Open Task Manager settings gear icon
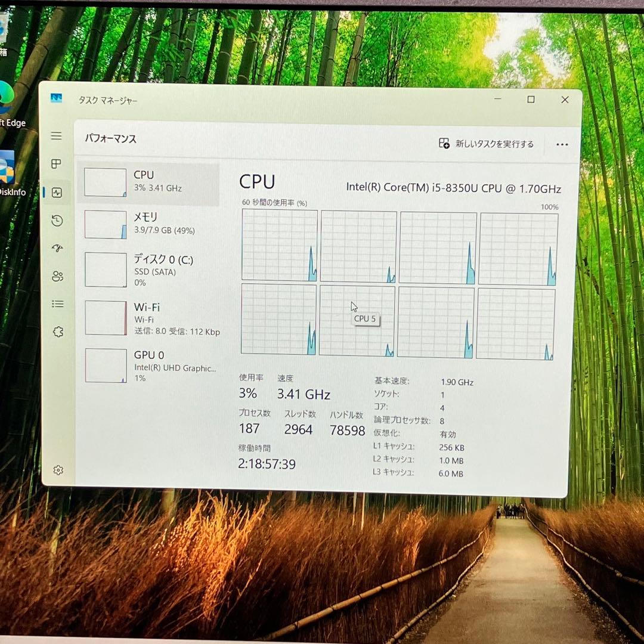The width and height of the screenshot is (644, 644). point(58,469)
